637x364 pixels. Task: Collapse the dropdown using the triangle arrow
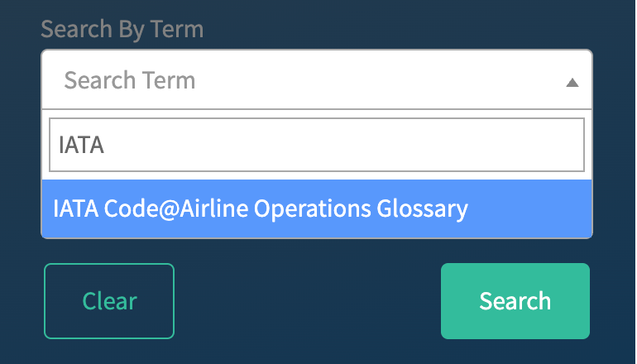(x=572, y=82)
